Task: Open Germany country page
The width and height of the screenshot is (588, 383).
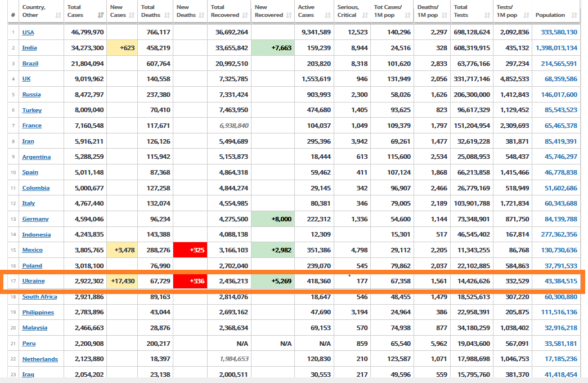Action: click(35, 219)
